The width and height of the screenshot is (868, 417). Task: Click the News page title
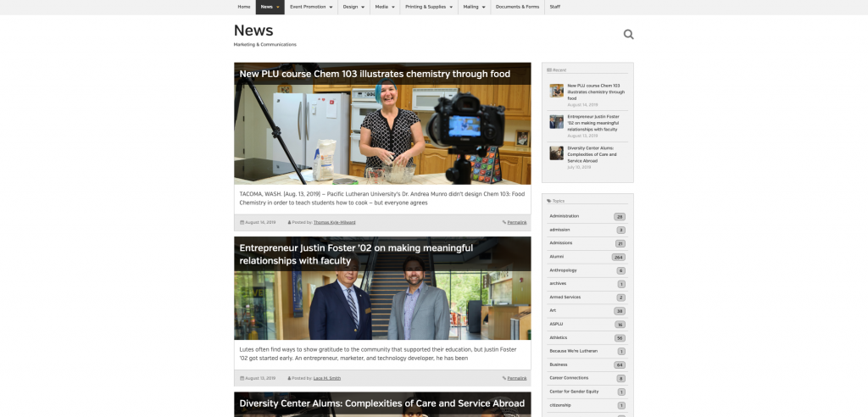pyautogui.click(x=253, y=31)
